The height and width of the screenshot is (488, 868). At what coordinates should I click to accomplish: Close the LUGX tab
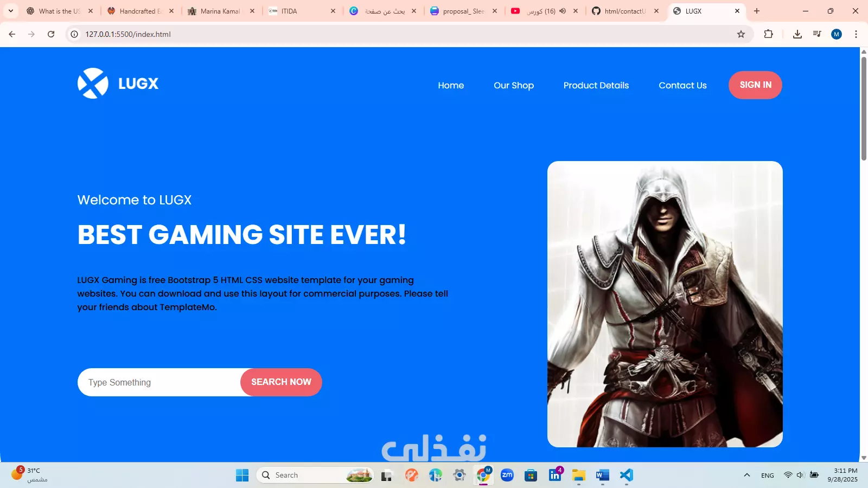[737, 11]
